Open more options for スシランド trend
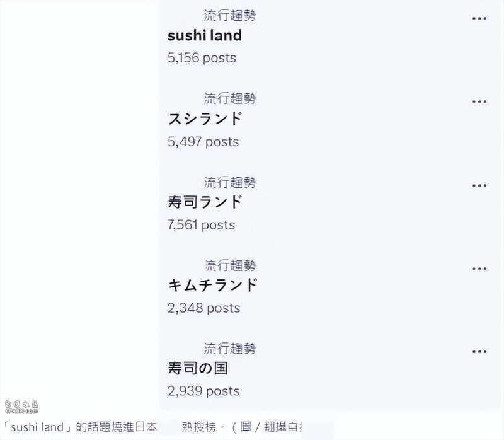The height and width of the screenshot is (440, 504). 479,101
